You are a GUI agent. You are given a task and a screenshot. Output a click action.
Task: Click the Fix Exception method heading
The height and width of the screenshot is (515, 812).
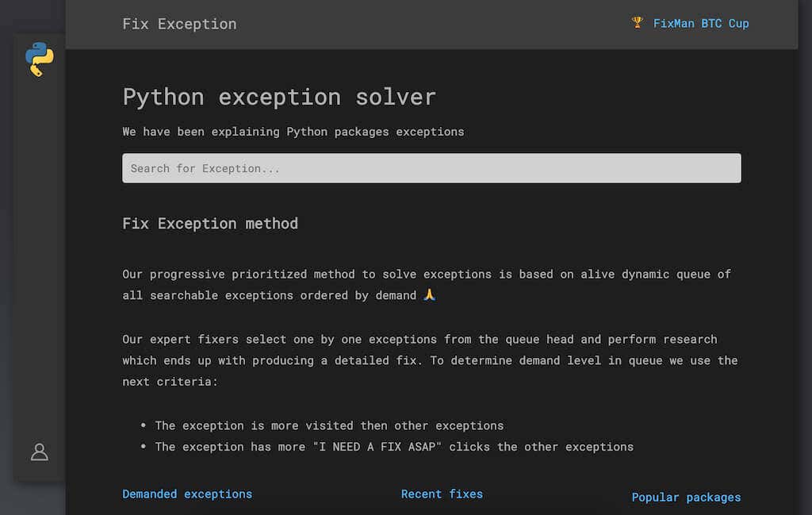click(x=210, y=223)
